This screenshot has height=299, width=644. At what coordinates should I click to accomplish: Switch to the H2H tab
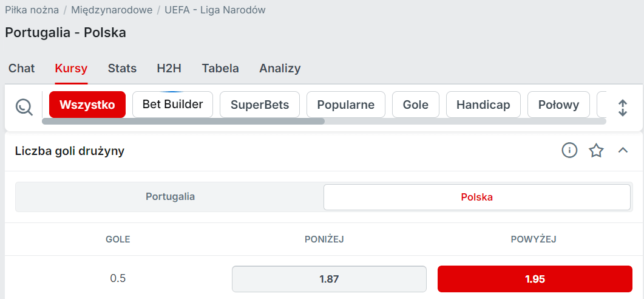pos(169,69)
